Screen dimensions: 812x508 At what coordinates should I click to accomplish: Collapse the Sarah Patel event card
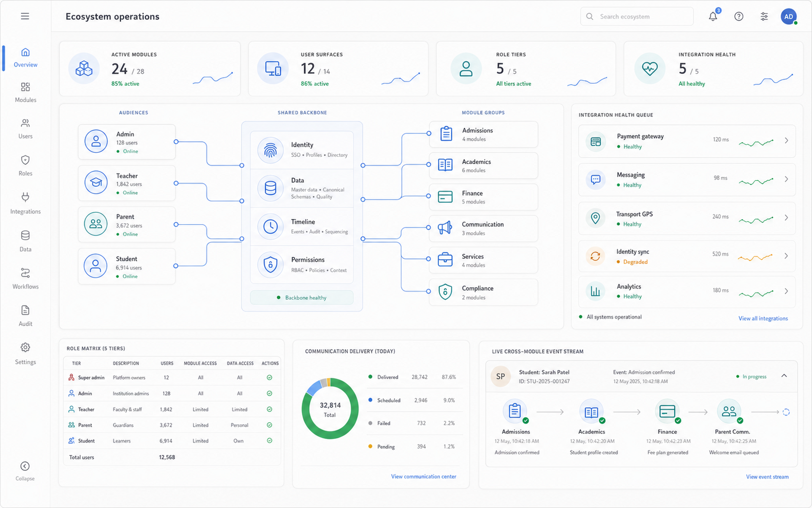(784, 376)
